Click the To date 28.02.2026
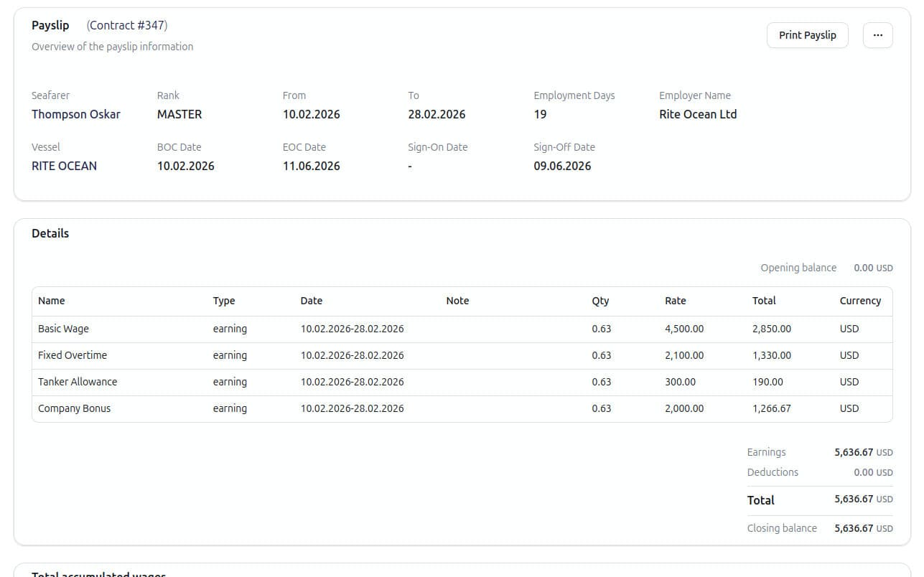 pos(437,114)
